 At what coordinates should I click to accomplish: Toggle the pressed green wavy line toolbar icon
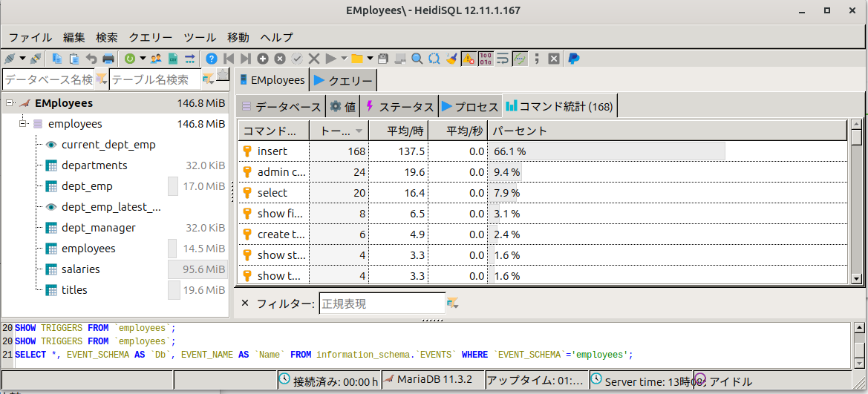coord(520,58)
